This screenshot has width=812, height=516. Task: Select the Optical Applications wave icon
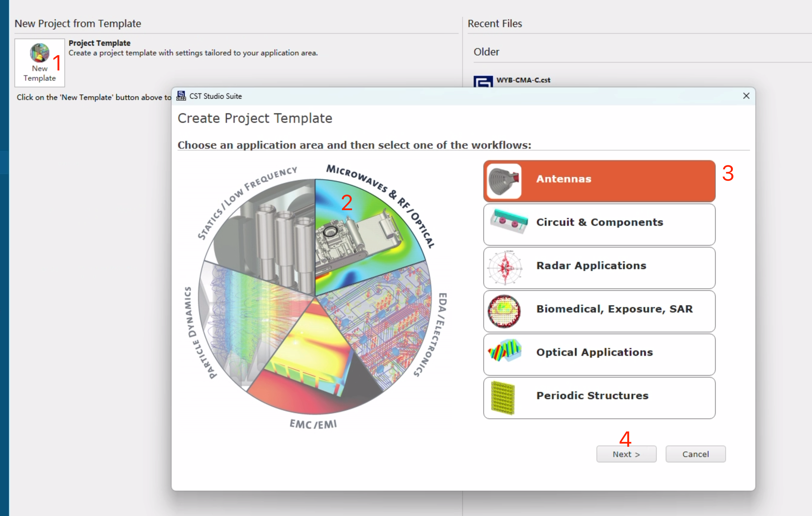(x=505, y=351)
